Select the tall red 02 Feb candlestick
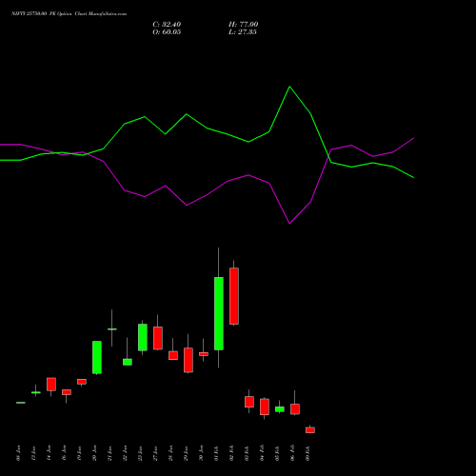Viewport: 476px width, 476px height. click(234, 296)
